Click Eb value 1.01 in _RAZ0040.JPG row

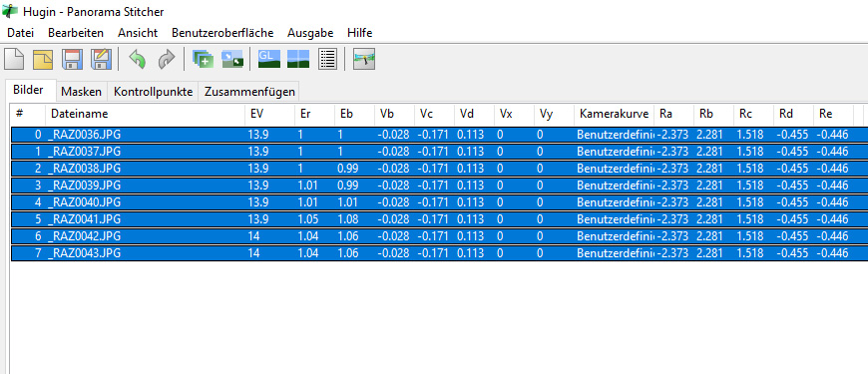click(347, 202)
